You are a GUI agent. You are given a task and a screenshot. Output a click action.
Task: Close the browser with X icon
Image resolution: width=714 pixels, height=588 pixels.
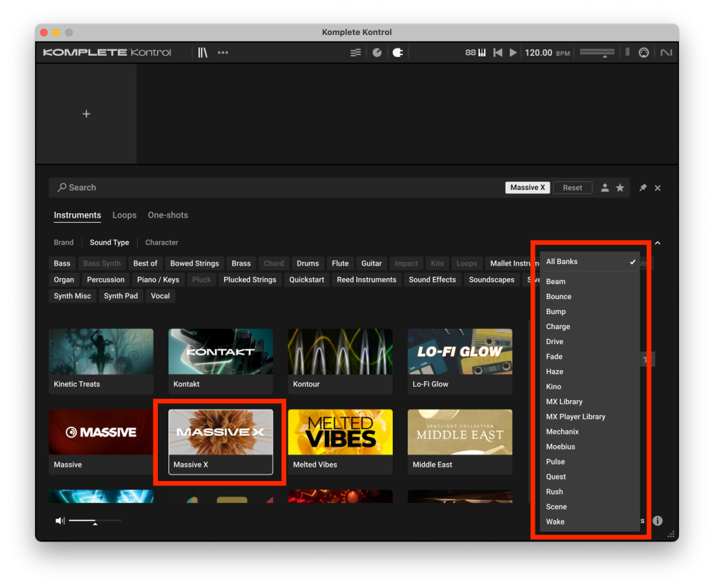coord(658,188)
